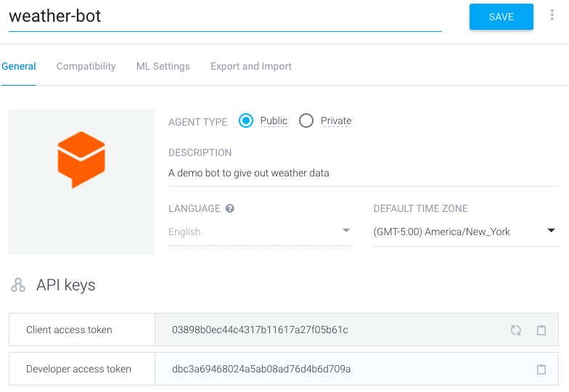
Task: Select the Private agent type
Action: [306, 121]
